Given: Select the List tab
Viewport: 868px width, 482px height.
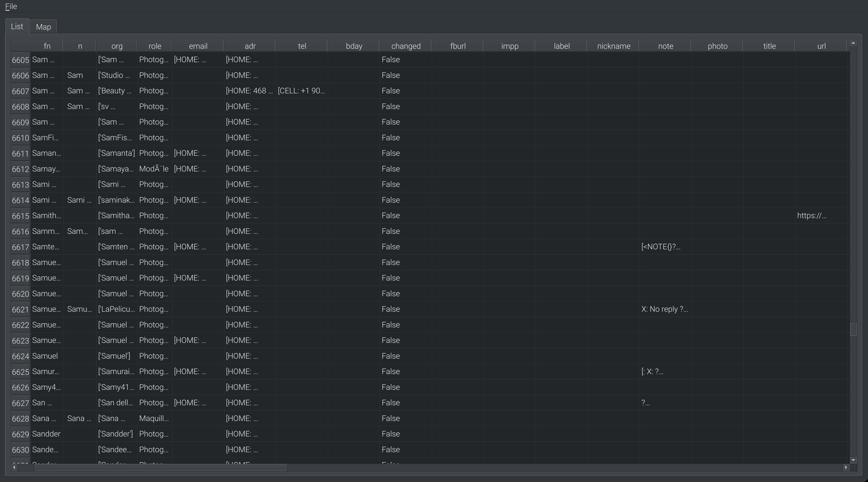Looking at the screenshot, I should pos(17,26).
